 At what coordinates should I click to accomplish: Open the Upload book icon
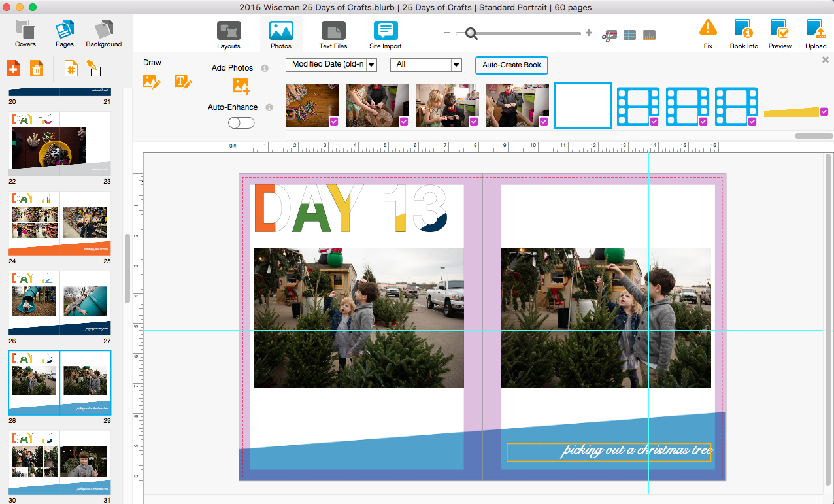click(815, 30)
